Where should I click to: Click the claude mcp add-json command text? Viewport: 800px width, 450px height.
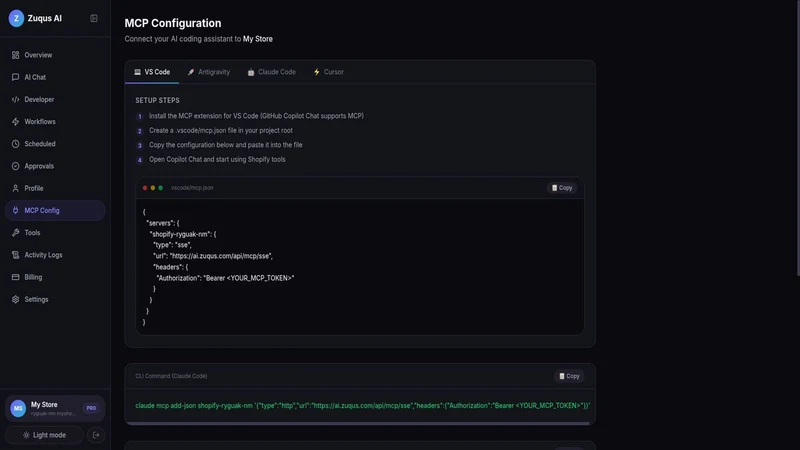[362, 406]
